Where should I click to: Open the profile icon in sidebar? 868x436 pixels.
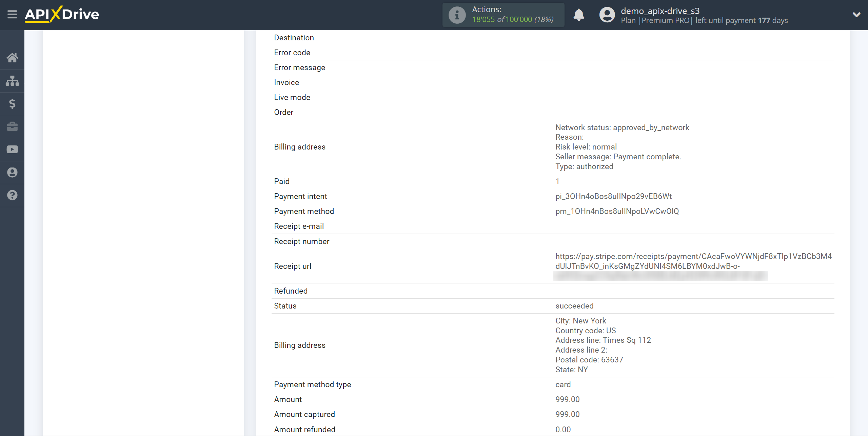coord(12,173)
